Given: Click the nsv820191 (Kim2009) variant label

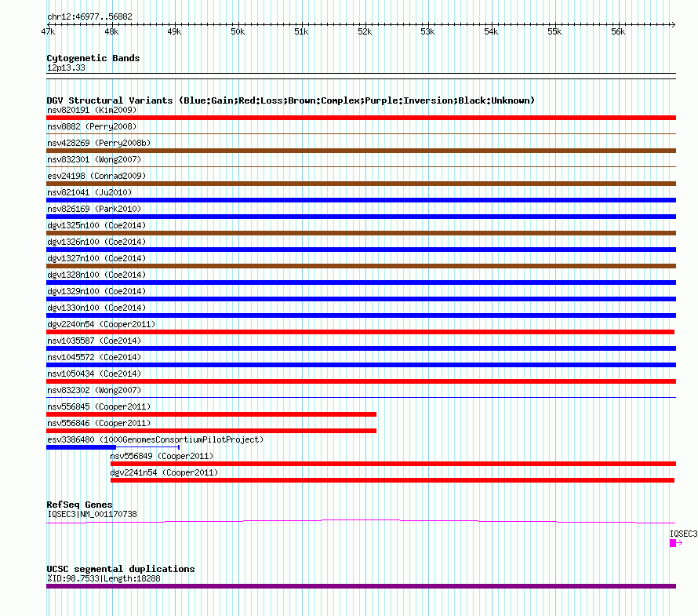Looking at the screenshot, I should coord(92,110).
